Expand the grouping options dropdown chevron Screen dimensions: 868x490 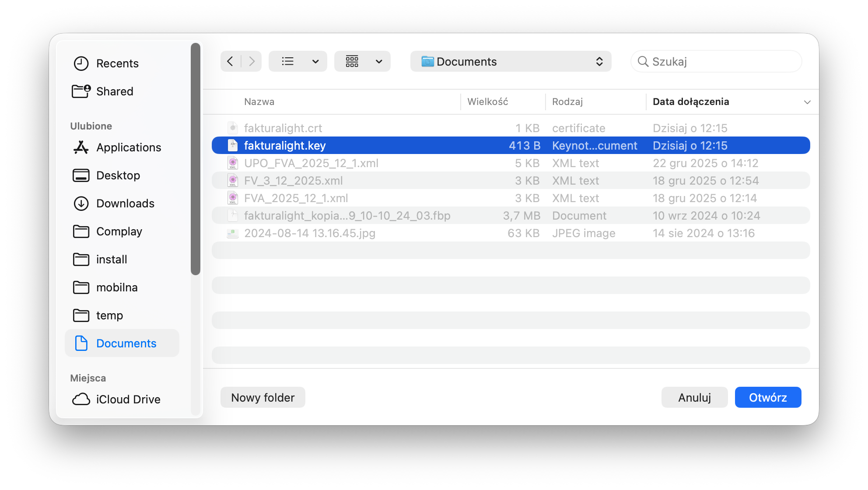tap(379, 61)
